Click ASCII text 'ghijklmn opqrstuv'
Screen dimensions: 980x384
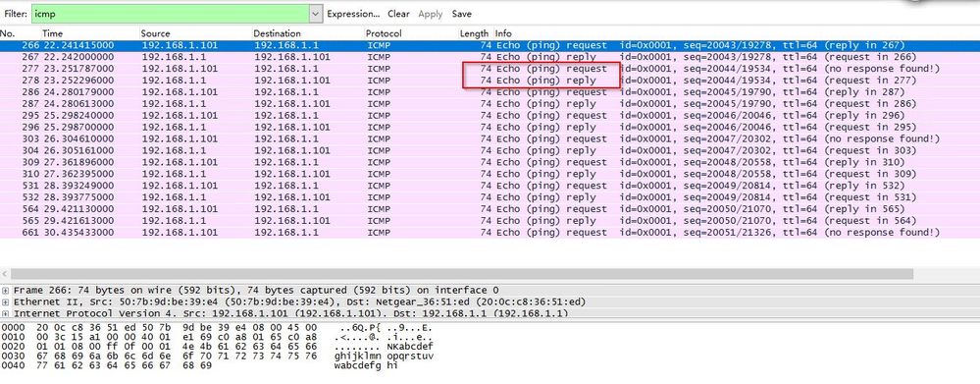(385, 356)
